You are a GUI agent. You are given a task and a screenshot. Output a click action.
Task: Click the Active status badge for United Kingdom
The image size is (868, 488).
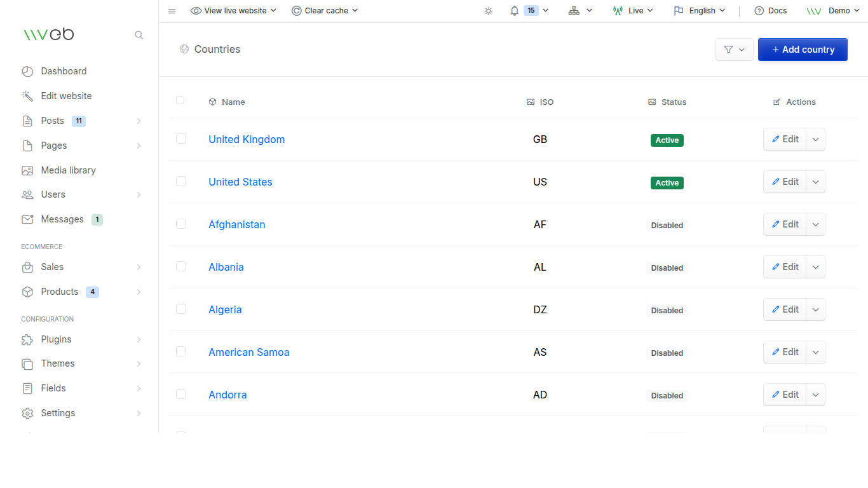click(667, 140)
